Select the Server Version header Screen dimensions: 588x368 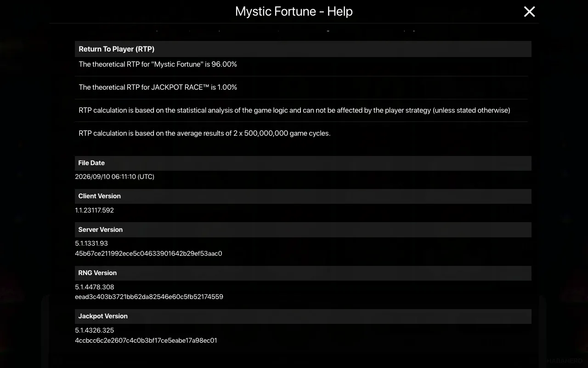click(303, 230)
